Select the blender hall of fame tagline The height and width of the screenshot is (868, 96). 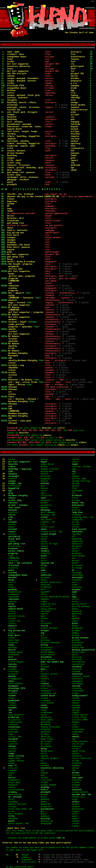[79, 33]
